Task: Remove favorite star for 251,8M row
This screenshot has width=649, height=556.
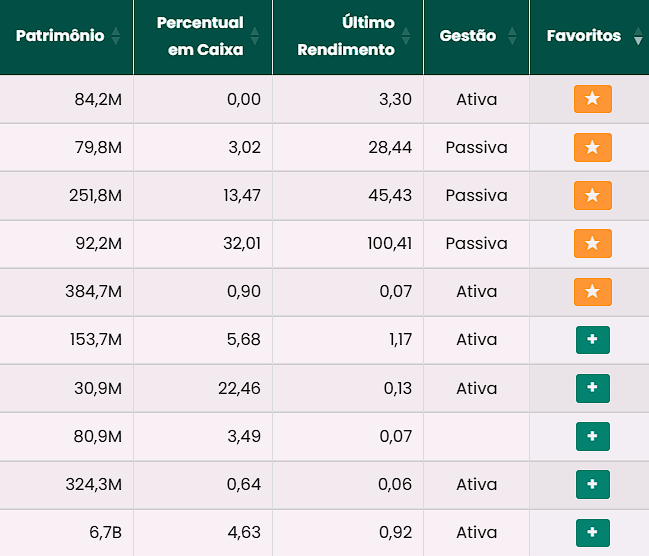Action: 592,195
